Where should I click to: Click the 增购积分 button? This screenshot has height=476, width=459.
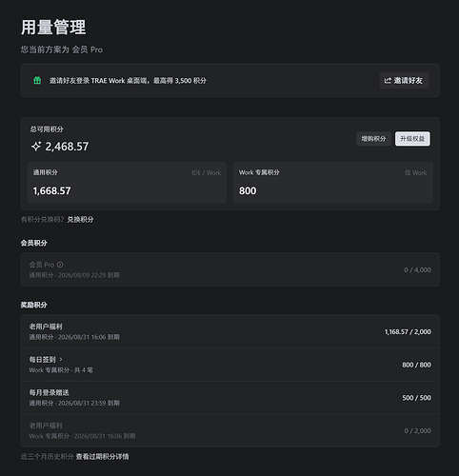(373, 139)
